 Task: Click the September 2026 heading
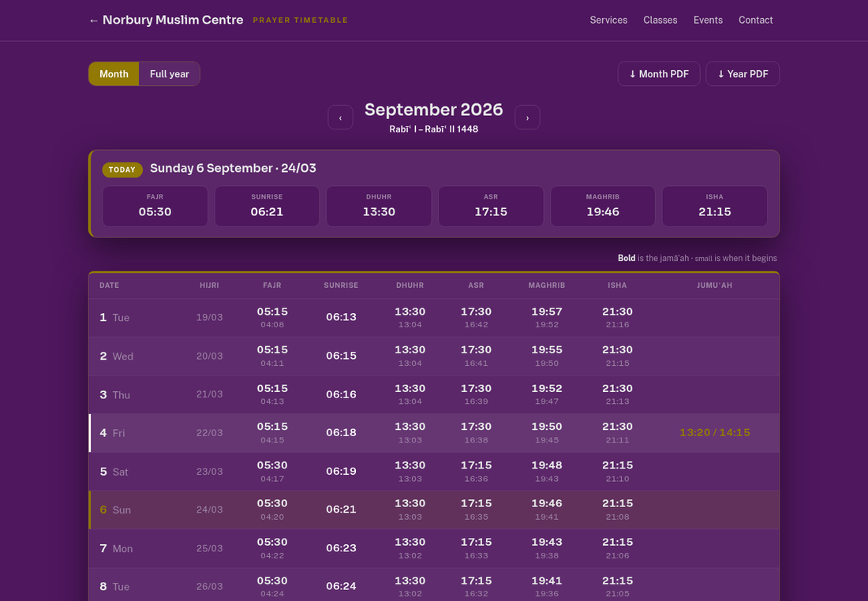[x=433, y=110]
